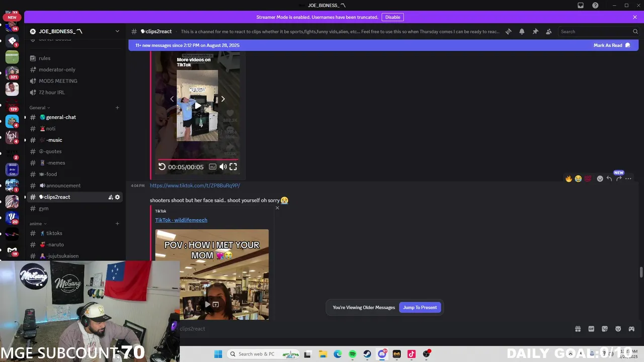The height and width of the screenshot is (362, 644).
Task: Create channel in anime category
Action: point(117,224)
